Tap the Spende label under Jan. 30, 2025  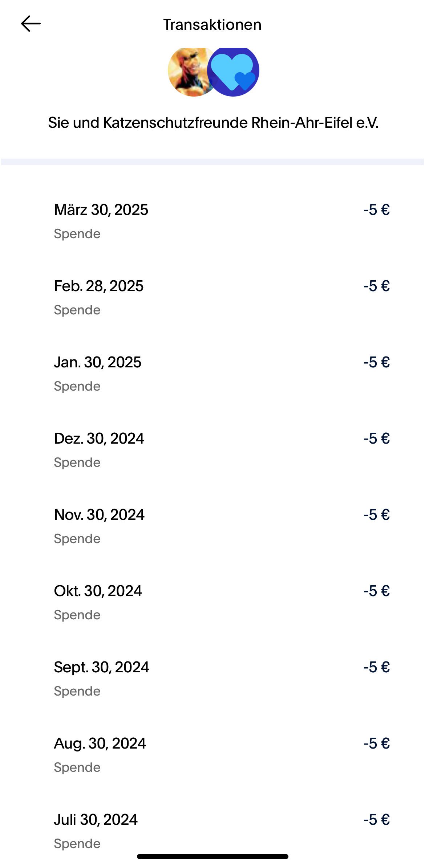coord(77,386)
